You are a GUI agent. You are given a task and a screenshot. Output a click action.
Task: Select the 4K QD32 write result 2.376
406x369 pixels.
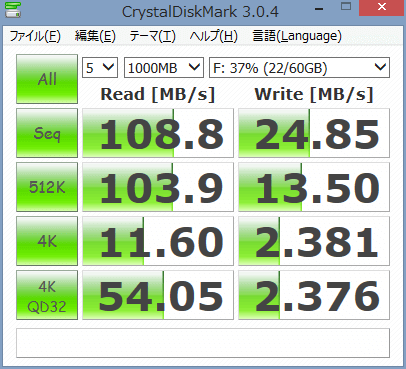[314, 295]
